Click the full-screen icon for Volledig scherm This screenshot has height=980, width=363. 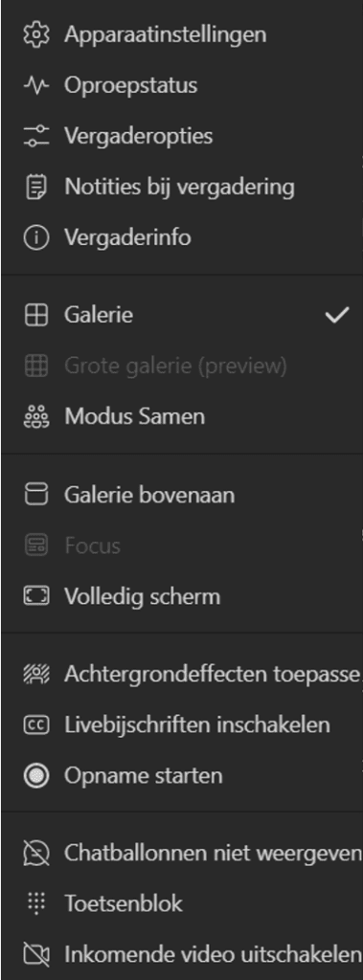point(35,596)
